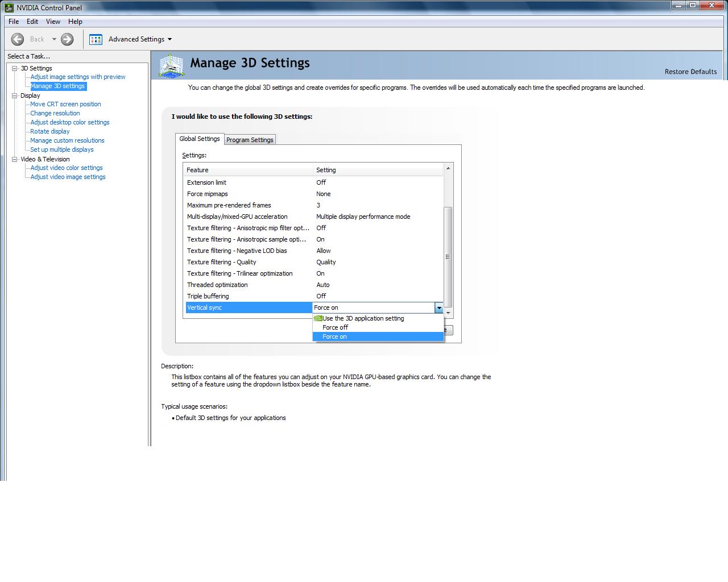
Task: Open Adjust video image settings
Action: pos(68,177)
